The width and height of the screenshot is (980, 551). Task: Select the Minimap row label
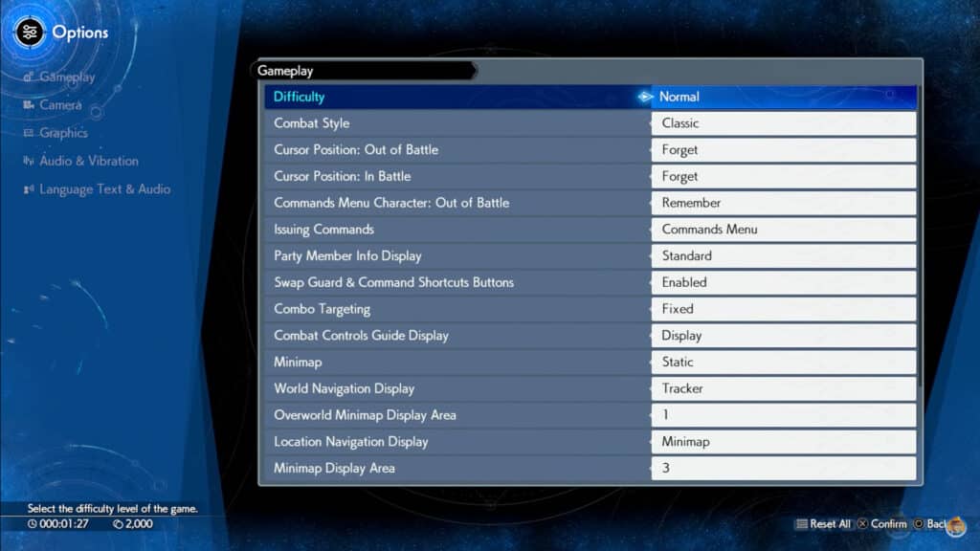(x=298, y=362)
